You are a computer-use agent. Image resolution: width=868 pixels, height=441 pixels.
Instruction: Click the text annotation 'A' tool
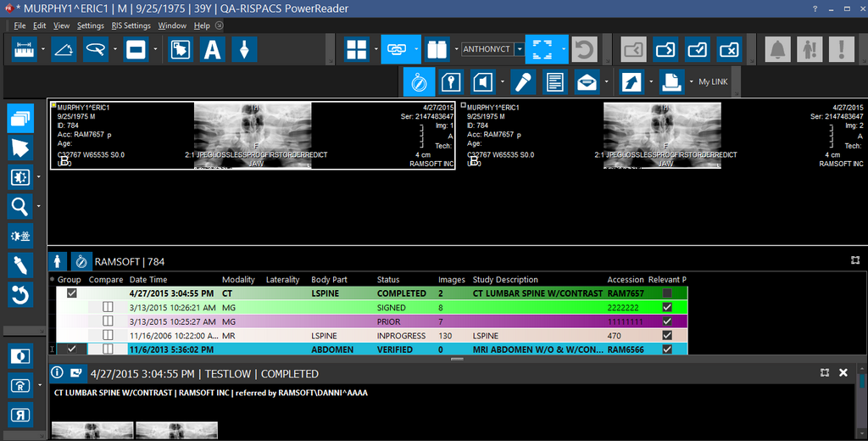click(x=211, y=50)
